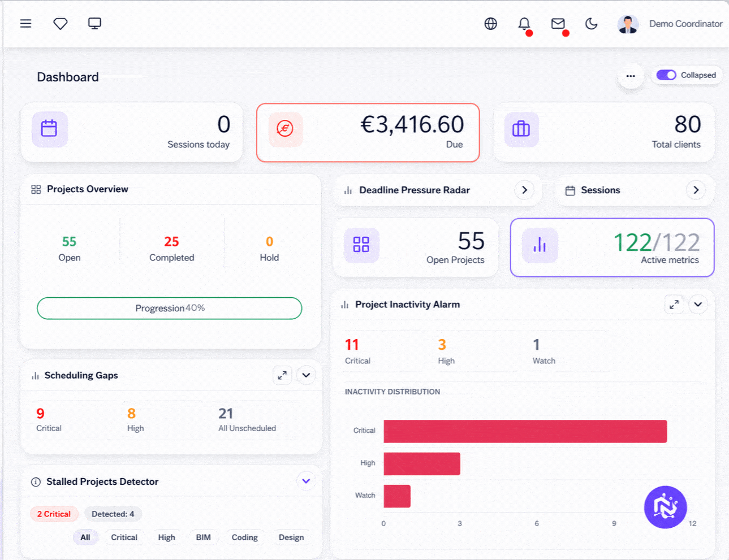Open the floating assistant chat icon

pos(666,507)
